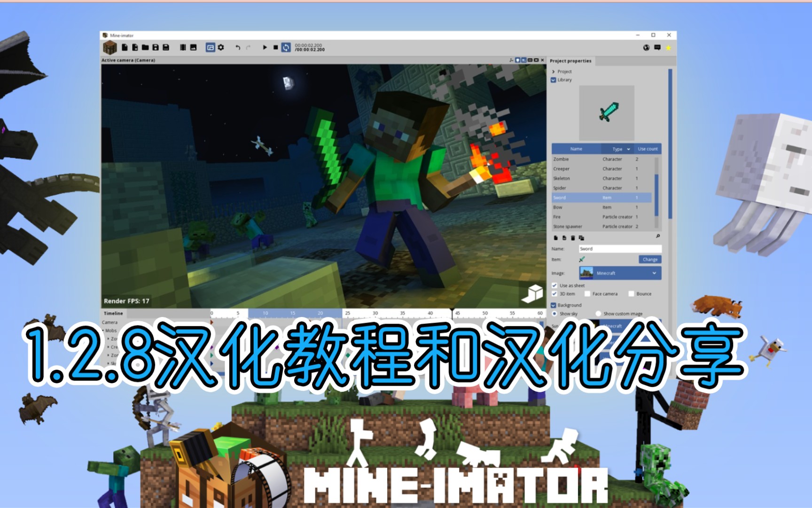Disable the 3D item checkbox
The height and width of the screenshot is (508, 812).
pos(554,294)
